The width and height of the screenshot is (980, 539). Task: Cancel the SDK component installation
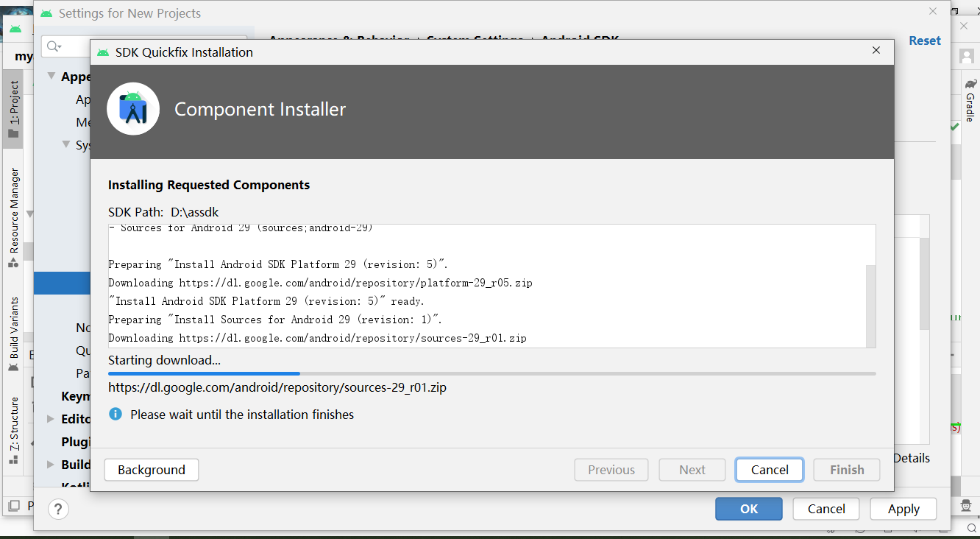(770, 470)
